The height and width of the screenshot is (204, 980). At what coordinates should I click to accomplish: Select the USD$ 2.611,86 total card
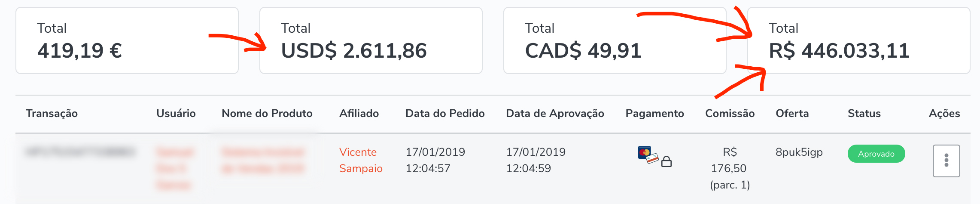point(371,40)
